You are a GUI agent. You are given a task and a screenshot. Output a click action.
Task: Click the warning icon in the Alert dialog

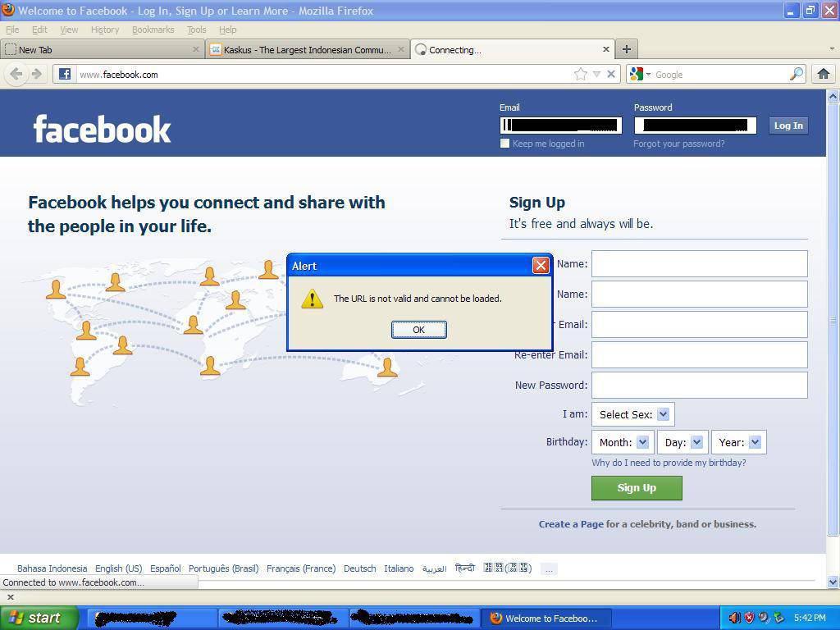(x=312, y=299)
